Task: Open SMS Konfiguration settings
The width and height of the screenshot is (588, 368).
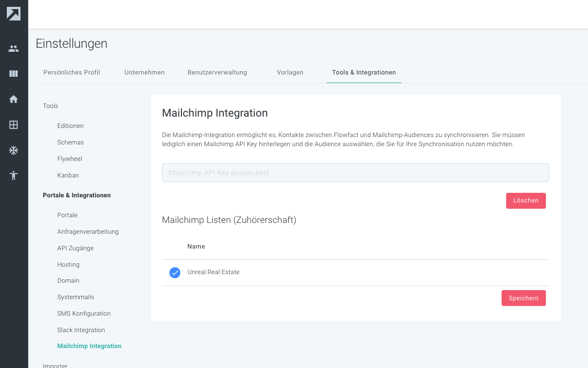Action: point(84,313)
